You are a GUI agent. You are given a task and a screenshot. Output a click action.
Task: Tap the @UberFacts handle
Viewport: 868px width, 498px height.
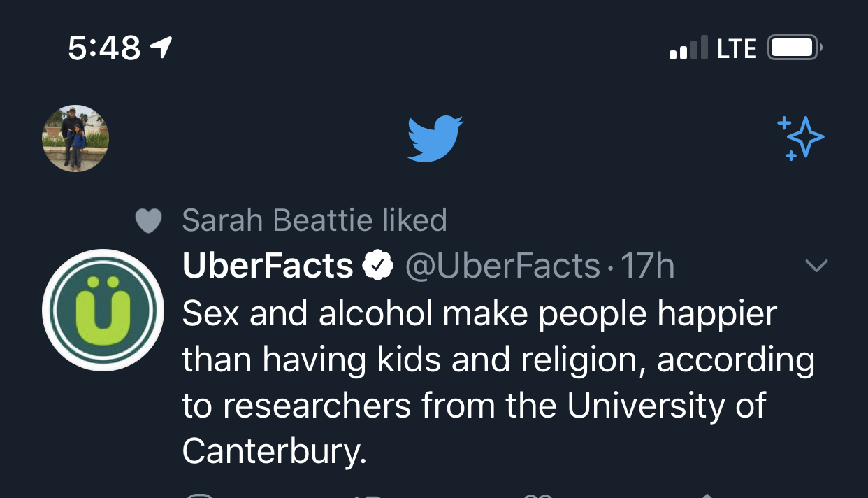(502, 266)
